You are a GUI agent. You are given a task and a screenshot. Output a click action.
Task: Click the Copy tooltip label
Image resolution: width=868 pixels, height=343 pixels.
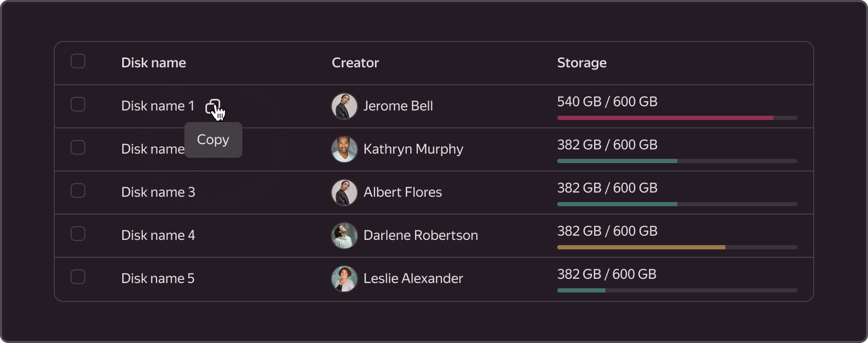click(213, 140)
